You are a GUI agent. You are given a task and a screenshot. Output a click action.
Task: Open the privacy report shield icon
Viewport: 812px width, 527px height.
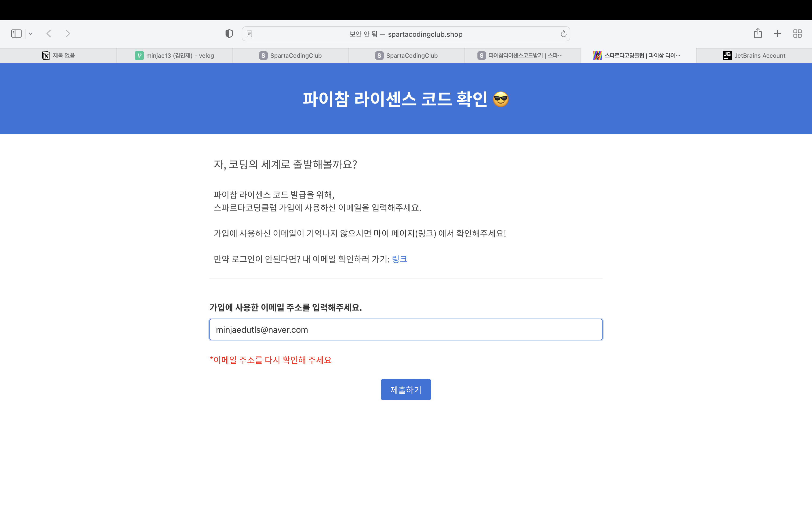(229, 33)
